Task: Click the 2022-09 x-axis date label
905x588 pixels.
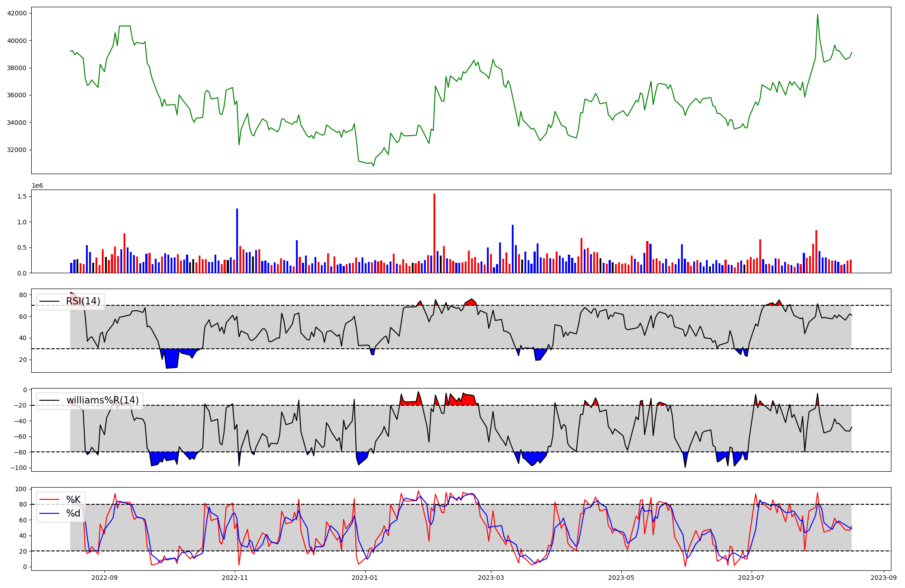Action: click(105, 578)
